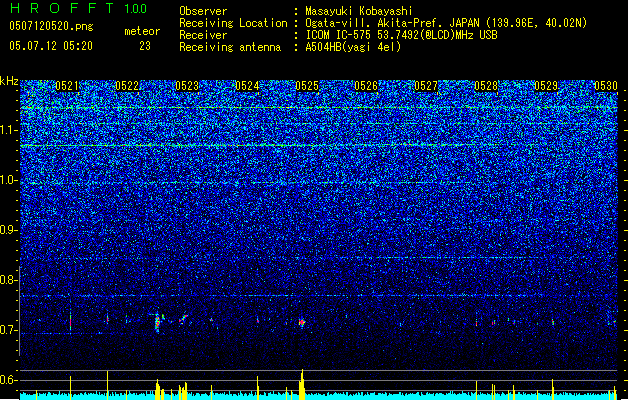Click the 0528 time marker
The width and height of the screenshot is (629, 400).
point(486,86)
